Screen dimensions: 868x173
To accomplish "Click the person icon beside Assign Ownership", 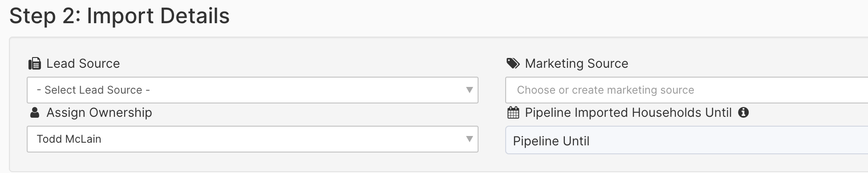I will point(34,113).
